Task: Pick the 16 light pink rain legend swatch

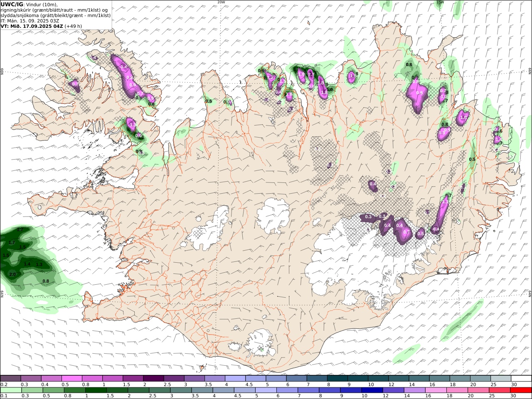Action: point(435,390)
